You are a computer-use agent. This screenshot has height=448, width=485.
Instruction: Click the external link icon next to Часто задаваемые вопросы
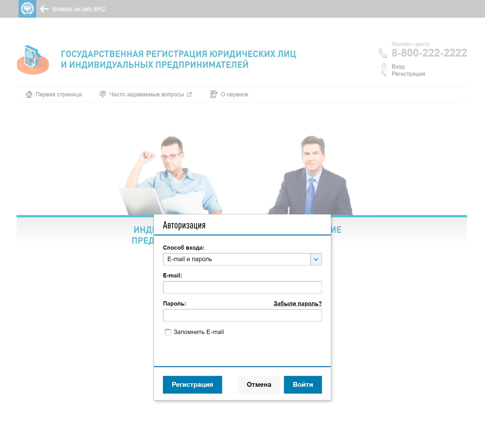point(189,94)
